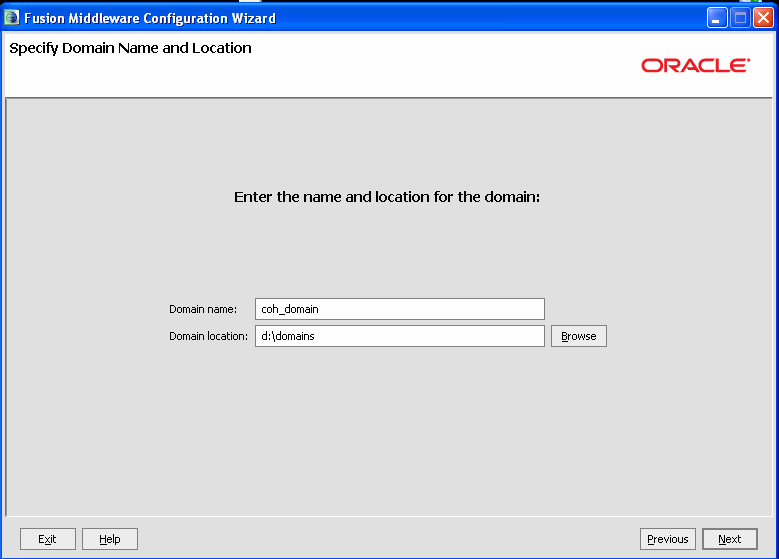Select the Domain location field with d:\domains
The image size is (779, 559).
pos(399,336)
